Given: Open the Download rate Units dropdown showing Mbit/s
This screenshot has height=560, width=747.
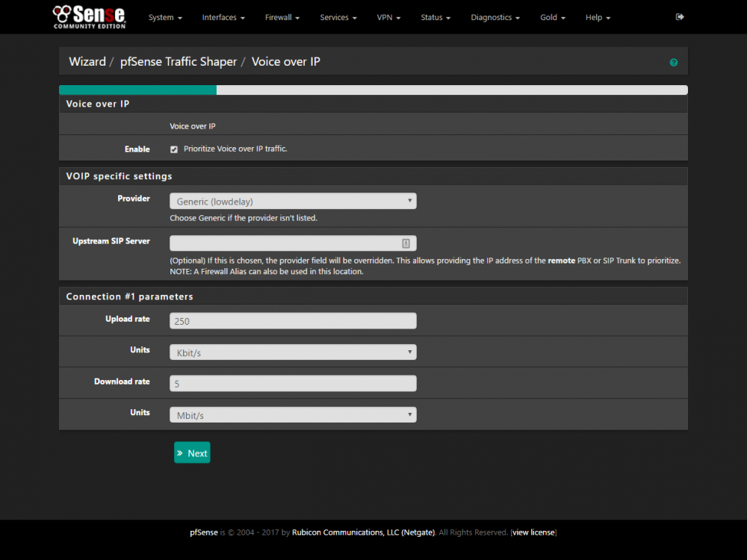Looking at the screenshot, I should 293,414.
